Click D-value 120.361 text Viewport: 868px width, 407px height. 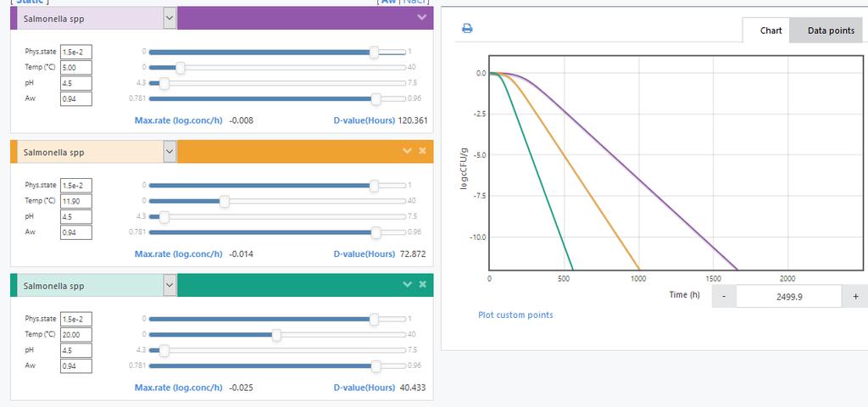413,120
